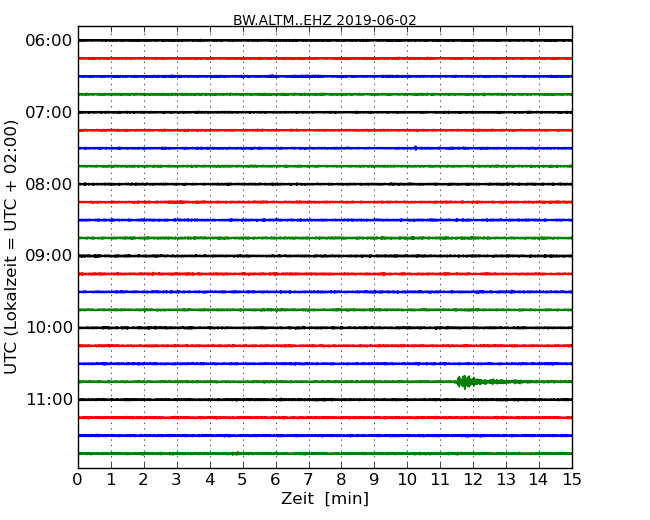Image resolution: width=650 pixels, height=520 pixels.
Task: Click x-axis tick label 6
Action: point(275,479)
